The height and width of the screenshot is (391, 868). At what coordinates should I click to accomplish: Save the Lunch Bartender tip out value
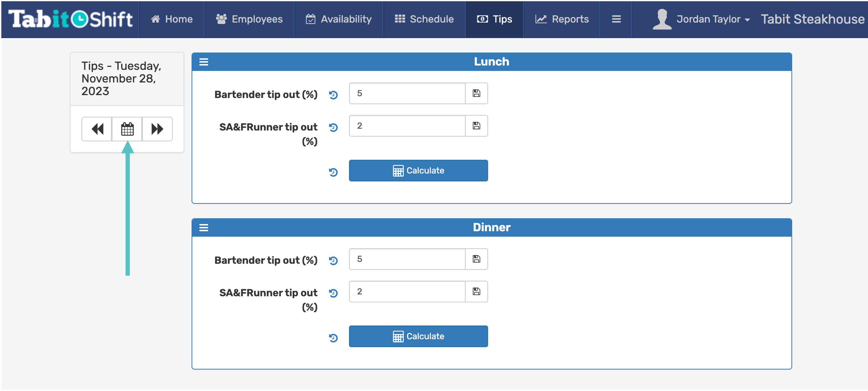pos(476,93)
